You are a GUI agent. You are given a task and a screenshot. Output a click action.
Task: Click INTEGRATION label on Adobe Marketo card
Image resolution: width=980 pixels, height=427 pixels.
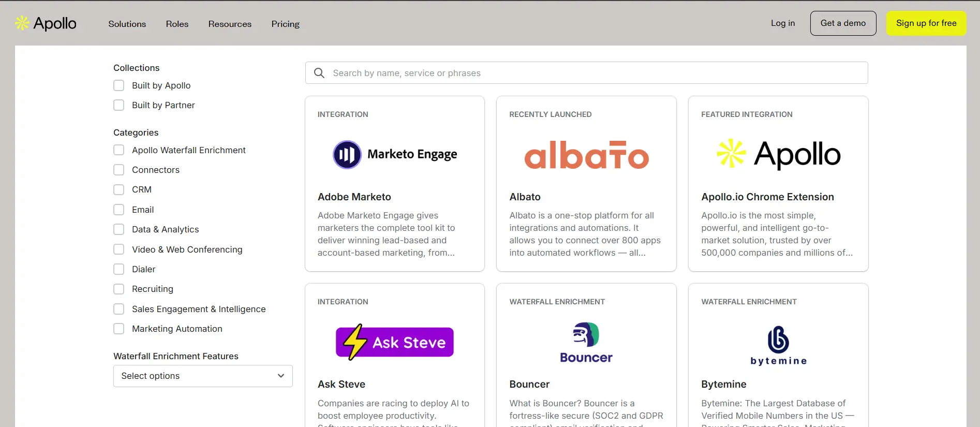coord(343,114)
